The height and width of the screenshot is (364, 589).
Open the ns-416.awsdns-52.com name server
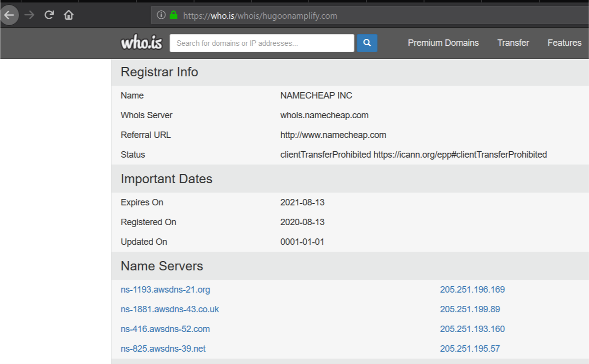click(x=165, y=329)
